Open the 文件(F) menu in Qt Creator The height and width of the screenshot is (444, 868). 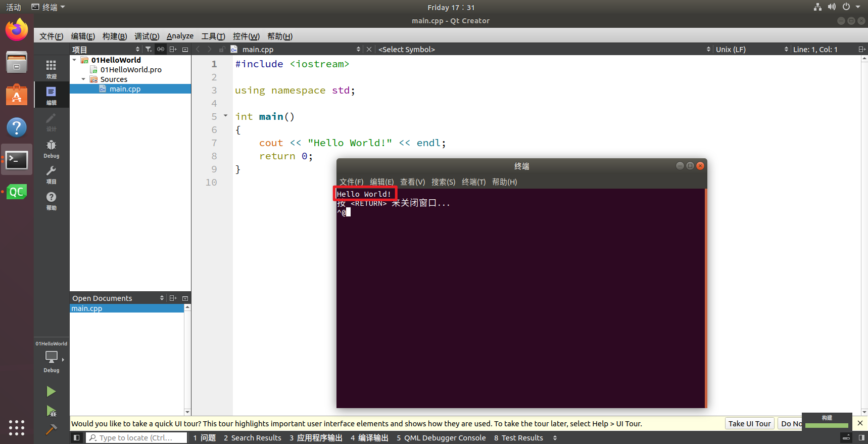point(51,36)
